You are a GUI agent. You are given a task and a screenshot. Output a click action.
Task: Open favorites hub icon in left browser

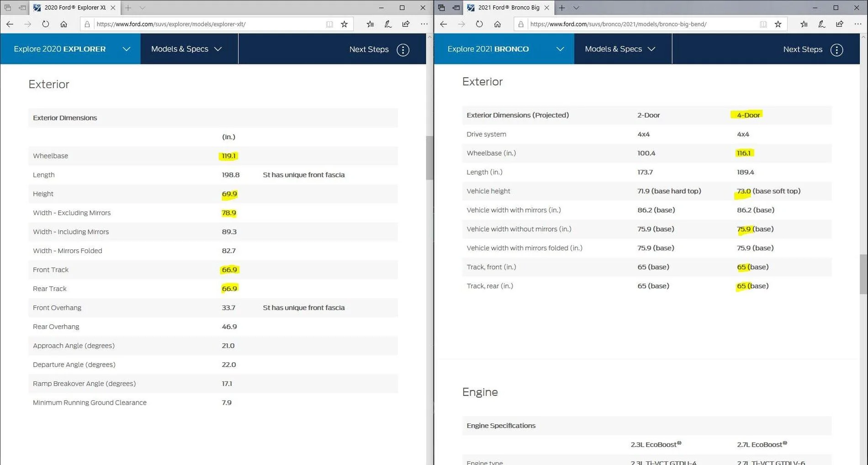[x=370, y=24]
